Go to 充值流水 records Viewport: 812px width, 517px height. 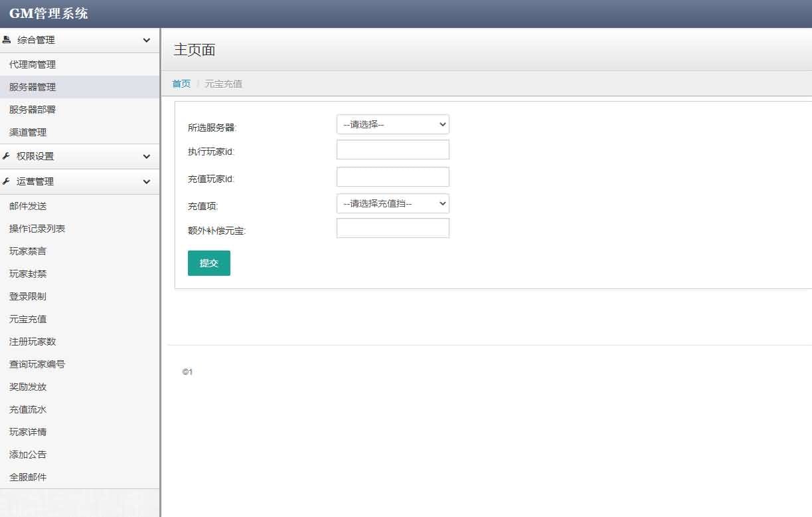[x=27, y=409]
